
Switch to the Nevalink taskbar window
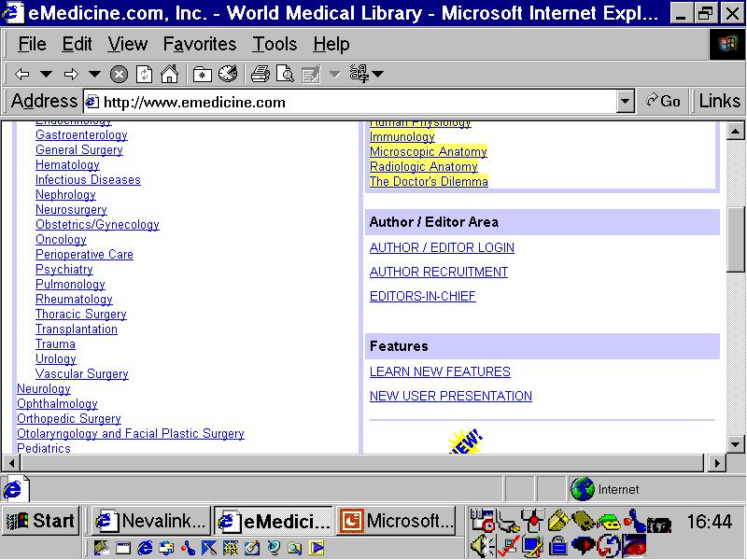point(151,521)
